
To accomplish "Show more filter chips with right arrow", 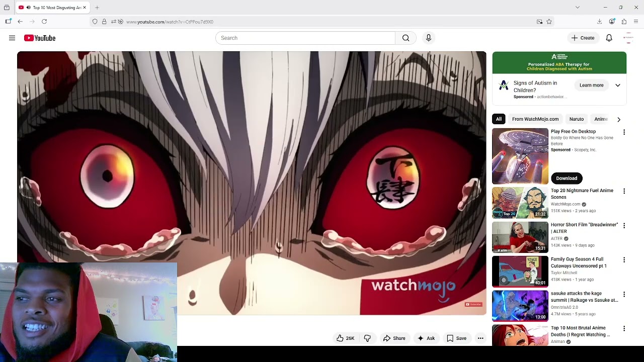I will click(x=618, y=119).
